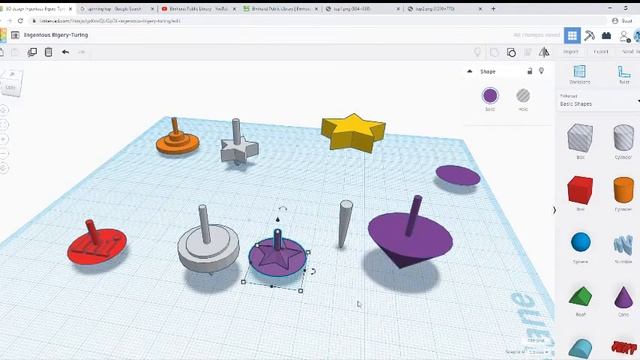Select the Ruler tool
The width and height of the screenshot is (640, 360).
(x=624, y=74)
